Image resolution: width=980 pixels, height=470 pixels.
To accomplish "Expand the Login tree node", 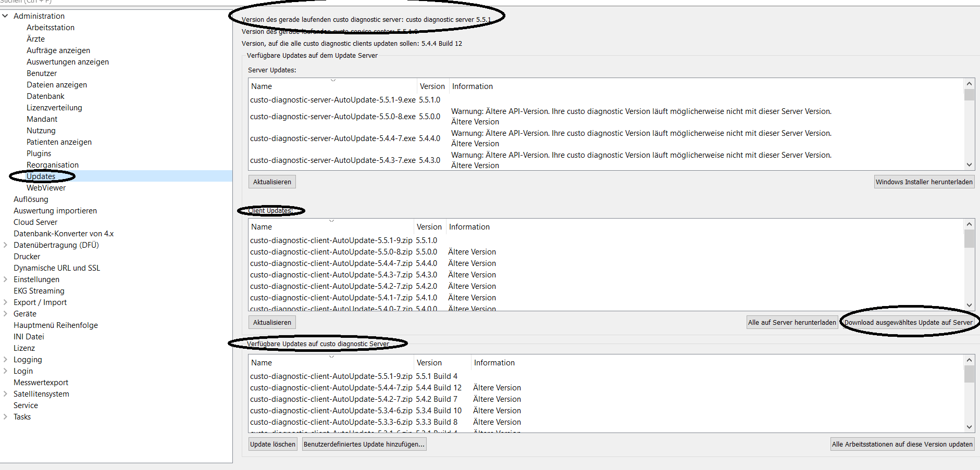I will click(x=5, y=371).
